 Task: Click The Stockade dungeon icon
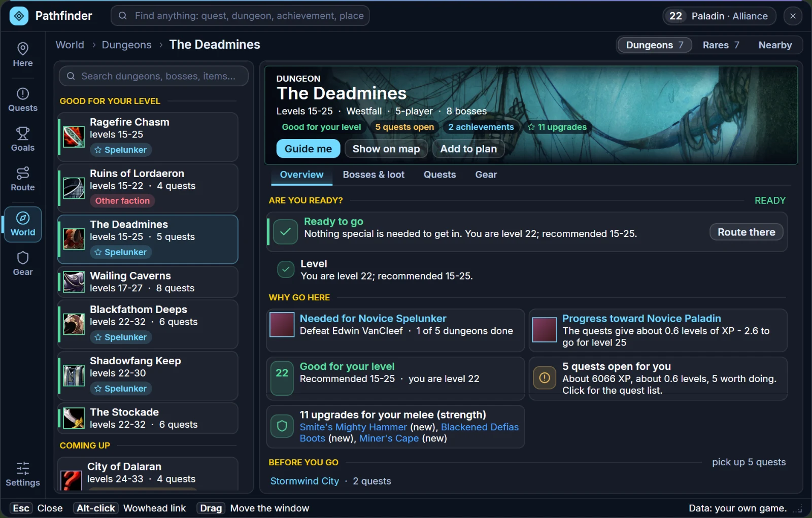click(74, 418)
